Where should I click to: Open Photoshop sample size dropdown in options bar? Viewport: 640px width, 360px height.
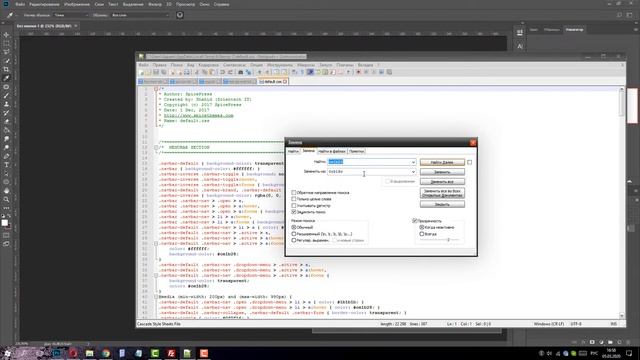click(x=71, y=15)
